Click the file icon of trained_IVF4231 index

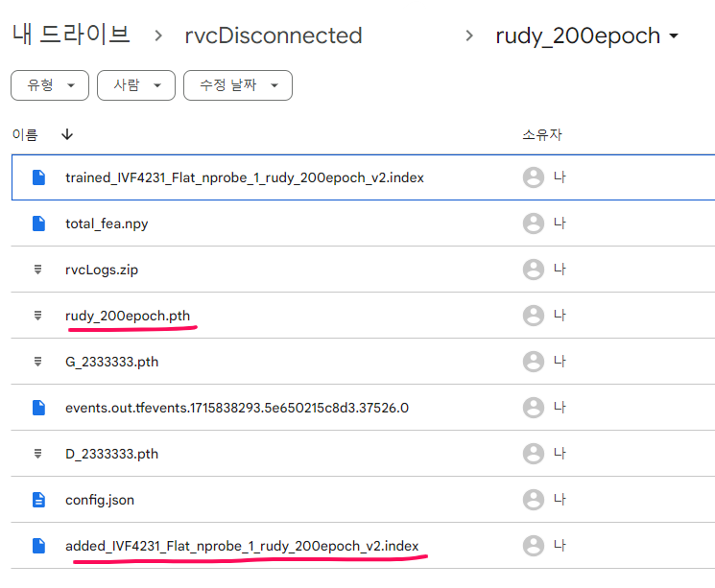[x=38, y=177]
